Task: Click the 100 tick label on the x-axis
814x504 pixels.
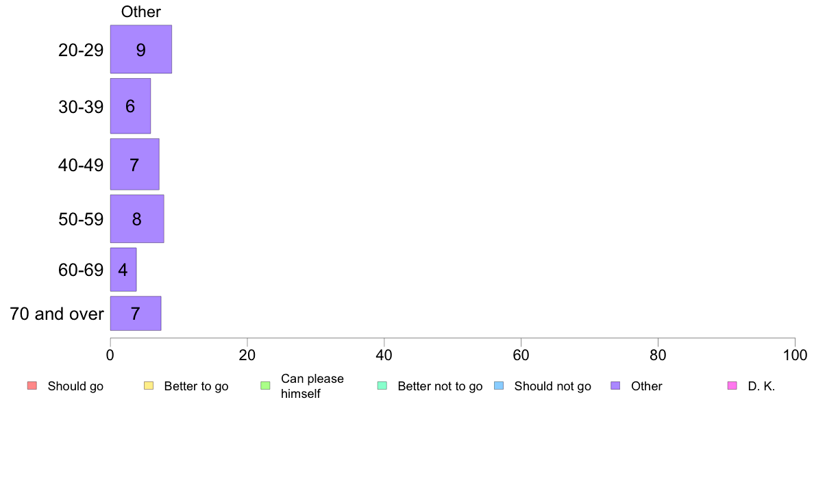Action: [794, 355]
